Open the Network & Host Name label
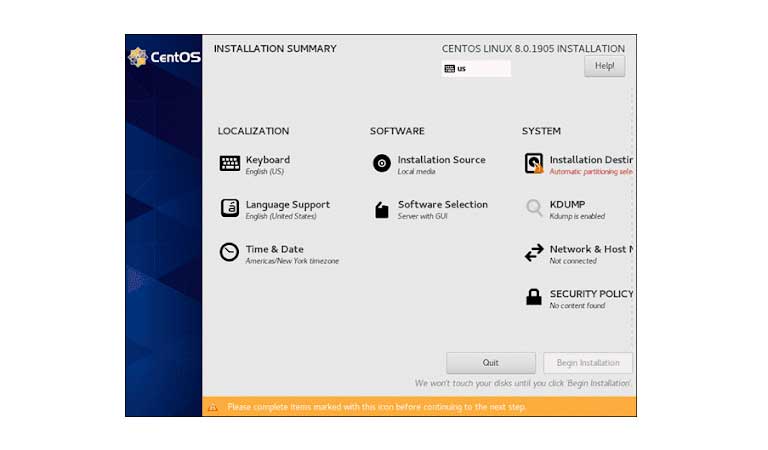The width and height of the screenshot is (768, 450). 591,249
